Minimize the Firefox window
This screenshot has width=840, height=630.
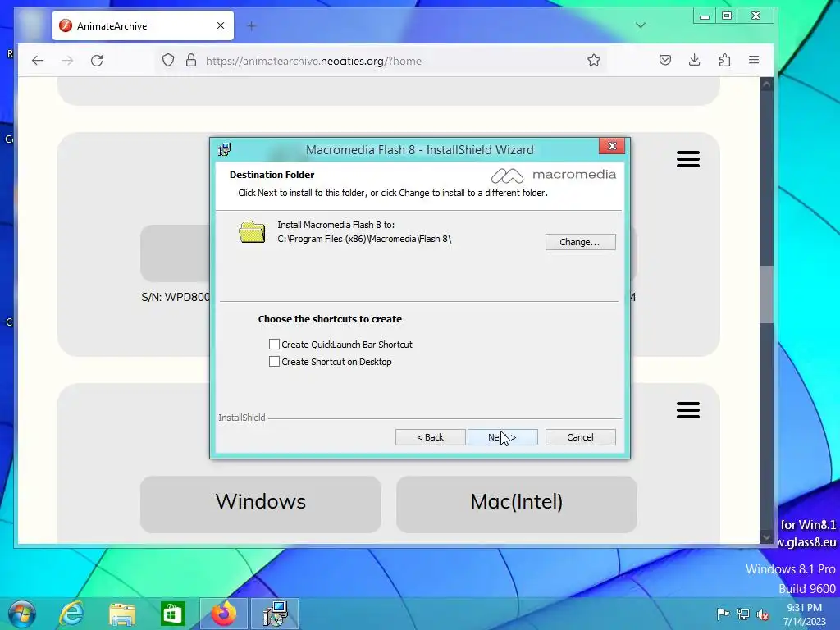click(x=705, y=16)
